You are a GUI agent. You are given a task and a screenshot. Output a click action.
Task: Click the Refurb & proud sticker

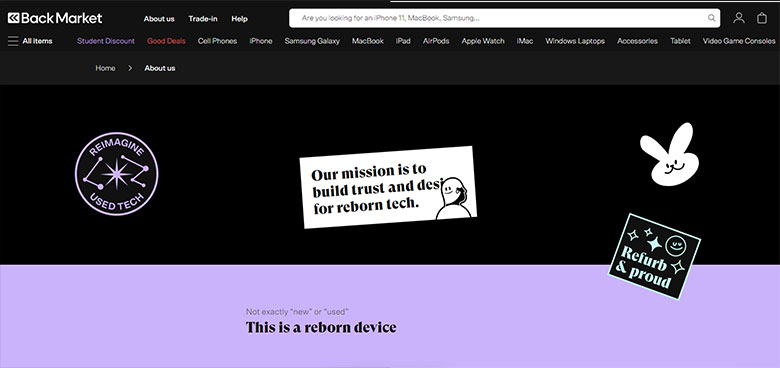pyautogui.click(x=654, y=257)
